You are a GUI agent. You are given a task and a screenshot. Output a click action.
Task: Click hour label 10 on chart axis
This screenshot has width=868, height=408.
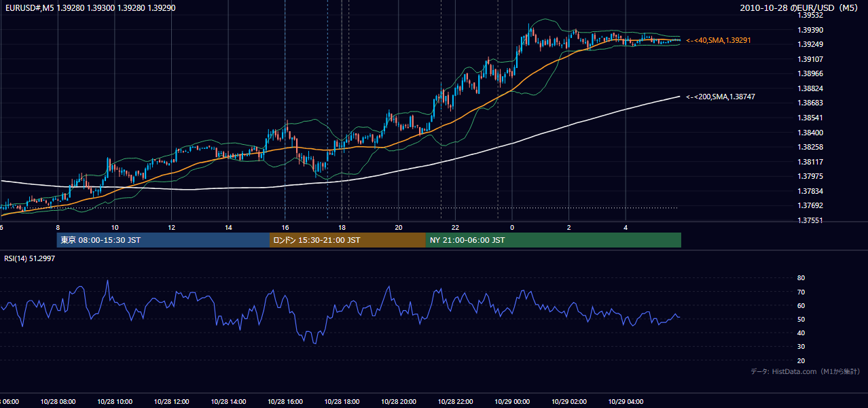[x=115, y=227]
